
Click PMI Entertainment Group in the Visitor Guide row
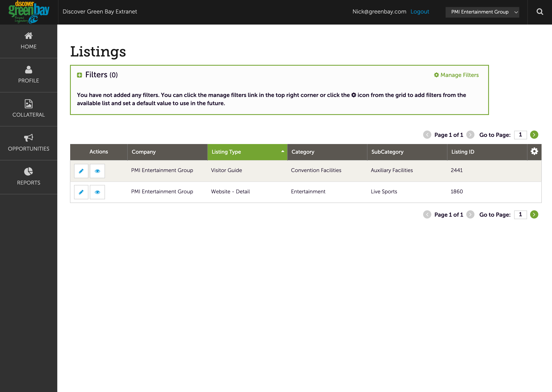162,170
